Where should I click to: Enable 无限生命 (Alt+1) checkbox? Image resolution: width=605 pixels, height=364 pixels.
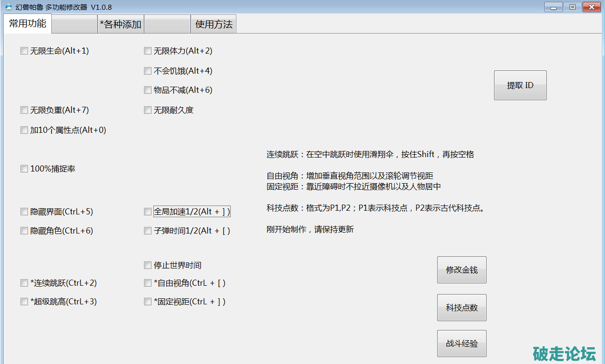(x=24, y=51)
